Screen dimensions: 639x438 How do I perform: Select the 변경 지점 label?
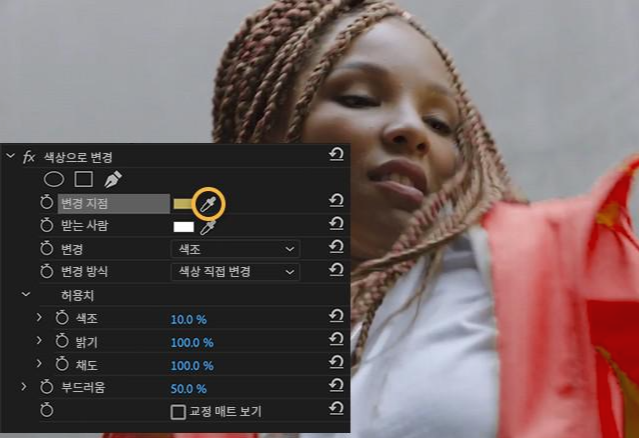[x=114, y=203]
